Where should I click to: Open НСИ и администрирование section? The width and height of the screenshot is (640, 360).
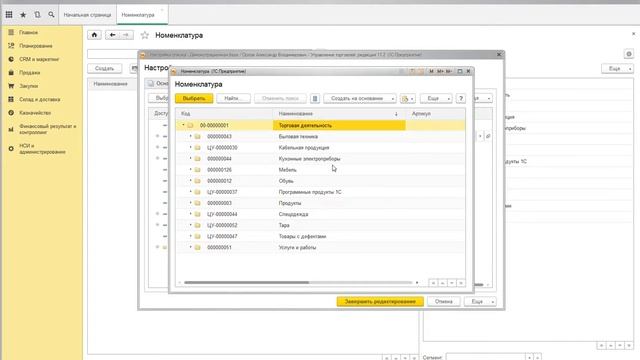(x=42, y=149)
